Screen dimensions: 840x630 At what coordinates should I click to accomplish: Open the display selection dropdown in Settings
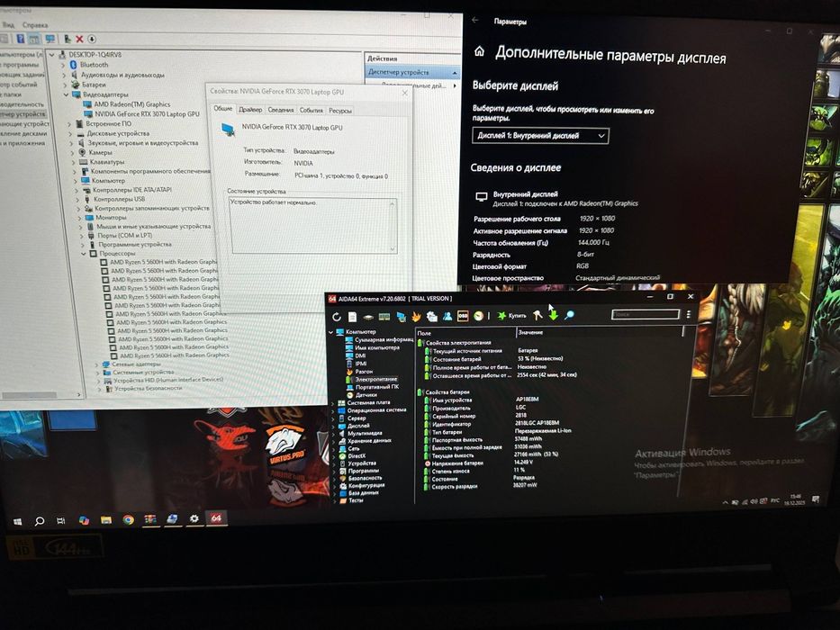click(x=540, y=136)
